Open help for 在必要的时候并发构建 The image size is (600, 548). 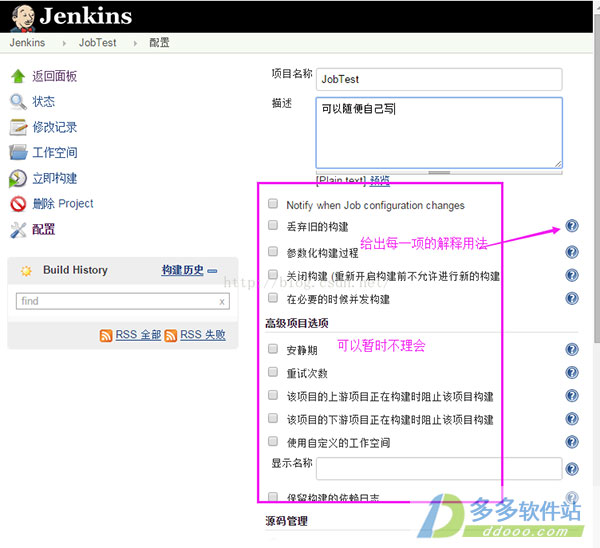point(572,298)
